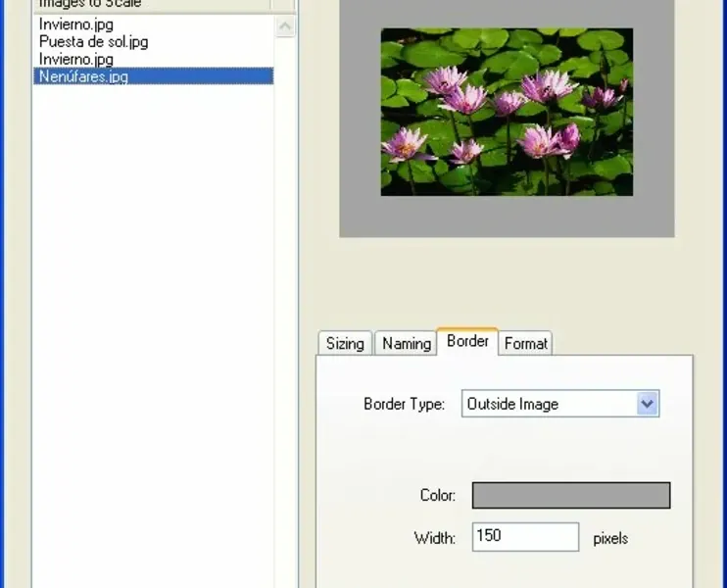This screenshot has width=727, height=588.
Task: Open the Naming tab
Action: [x=407, y=344]
